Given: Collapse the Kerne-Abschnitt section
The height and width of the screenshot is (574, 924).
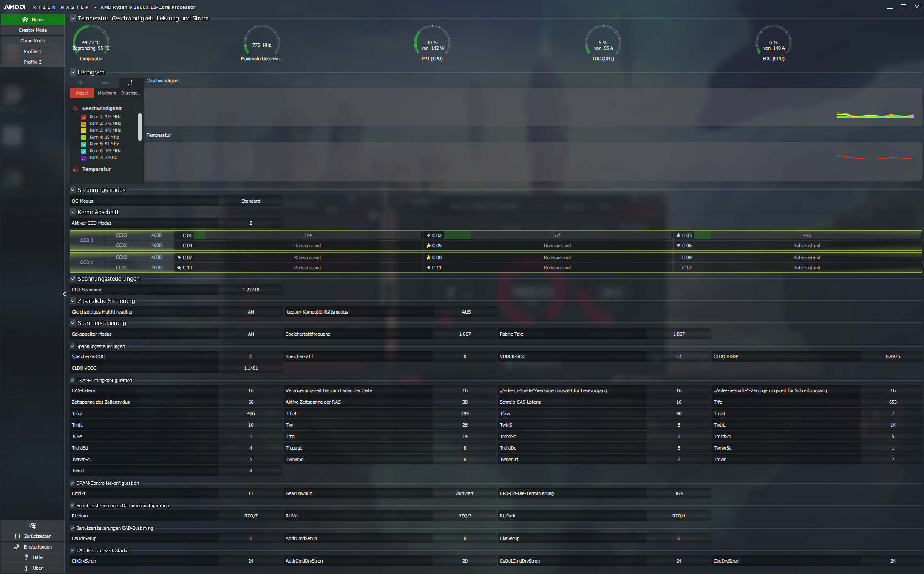Looking at the screenshot, I should click(73, 212).
